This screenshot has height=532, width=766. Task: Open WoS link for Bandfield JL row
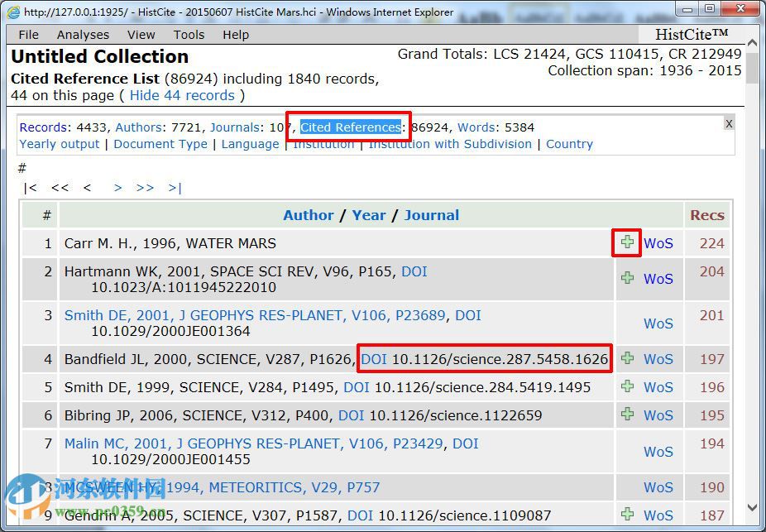(658, 360)
